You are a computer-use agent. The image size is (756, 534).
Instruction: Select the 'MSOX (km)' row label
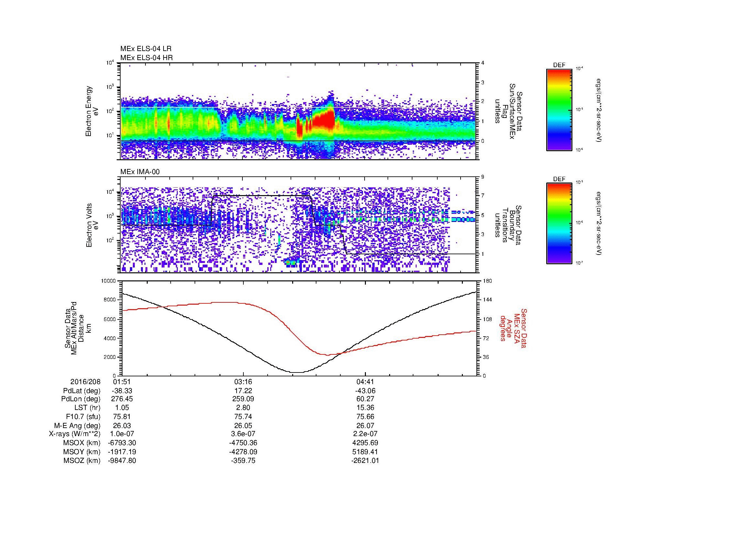82,443
